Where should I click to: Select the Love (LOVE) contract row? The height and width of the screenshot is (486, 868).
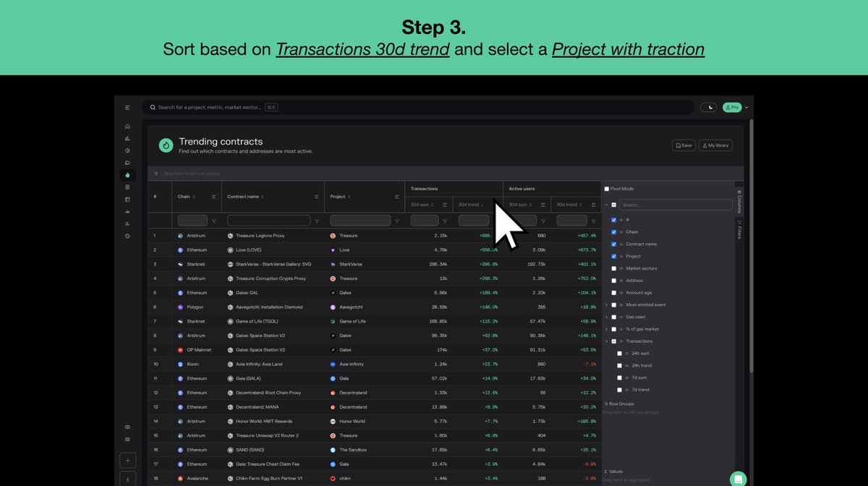click(374, 250)
